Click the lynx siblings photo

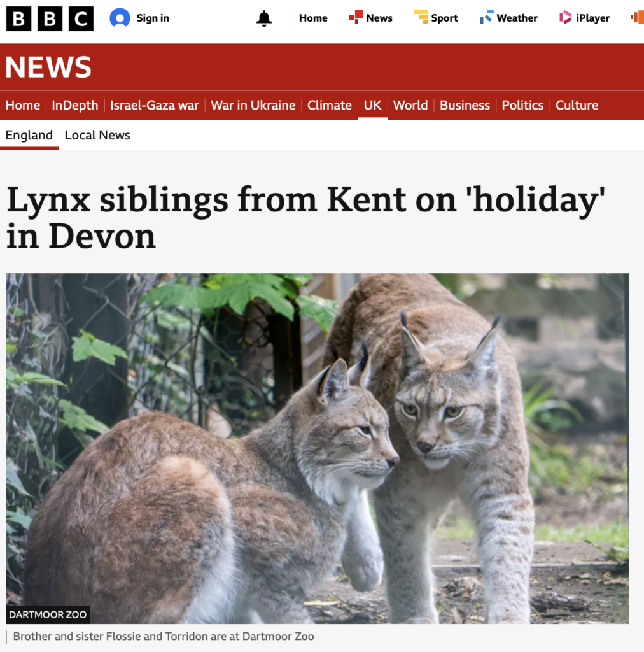point(317,448)
